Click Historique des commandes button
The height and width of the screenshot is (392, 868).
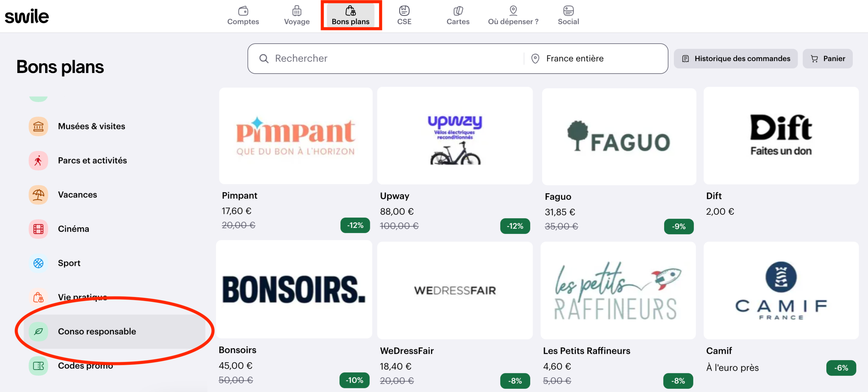tap(736, 59)
